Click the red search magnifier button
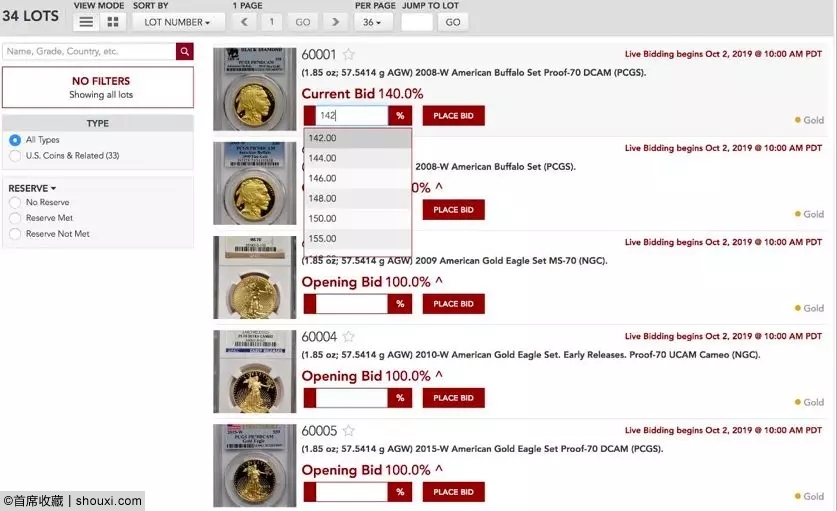Viewport: 837px width, 511px height. click(x=185, y=51)
